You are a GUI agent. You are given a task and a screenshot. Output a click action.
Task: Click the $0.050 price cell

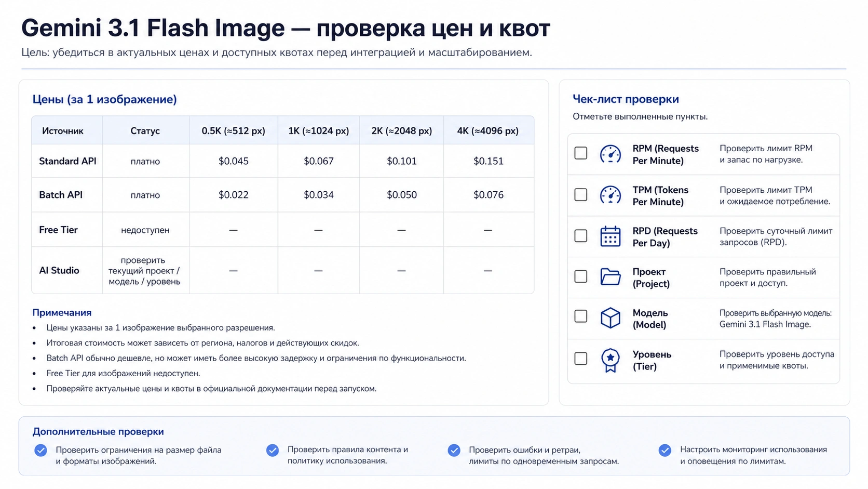click(402, 195)
